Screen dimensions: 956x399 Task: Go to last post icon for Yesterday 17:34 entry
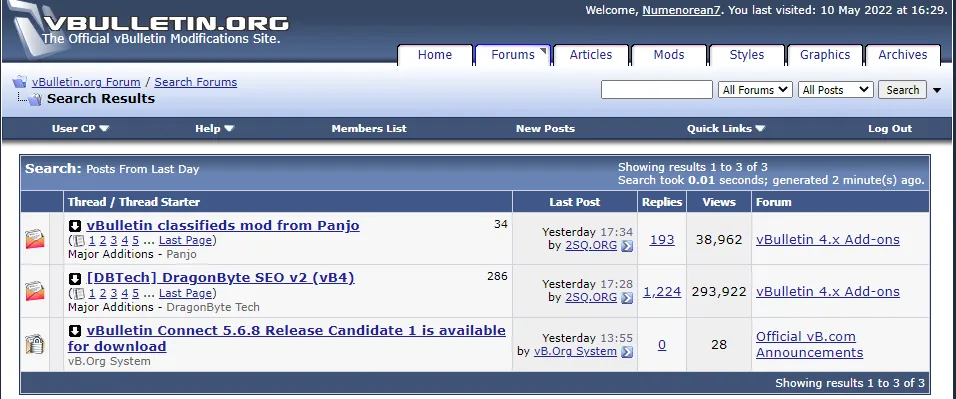coord(627,246)
